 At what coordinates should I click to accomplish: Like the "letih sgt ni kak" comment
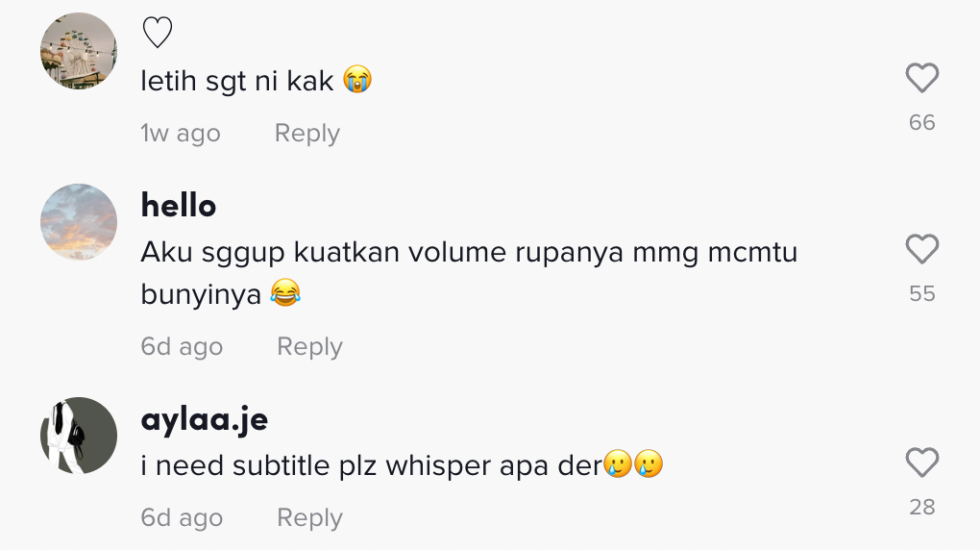pyautogui.click(x=922, y=78)
